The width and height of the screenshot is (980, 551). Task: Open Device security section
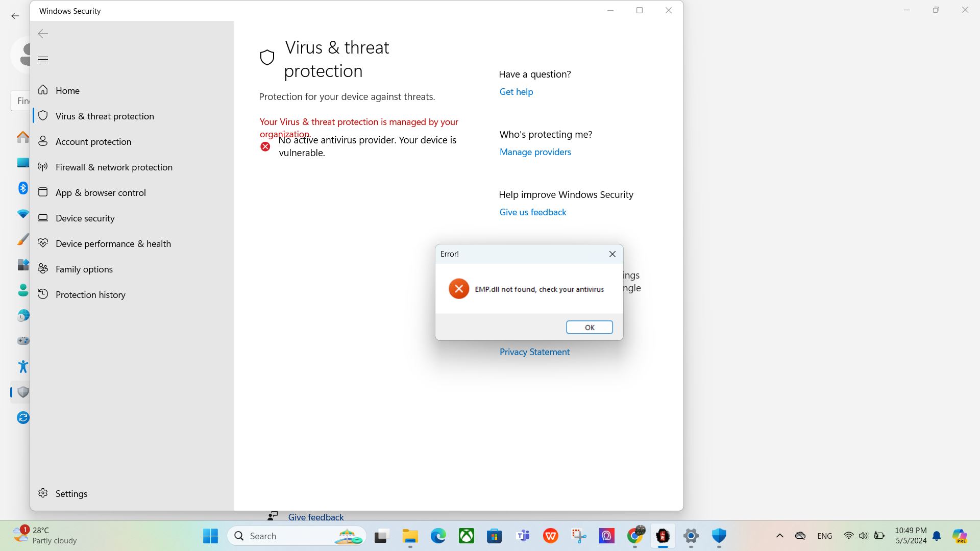point(85,218)
